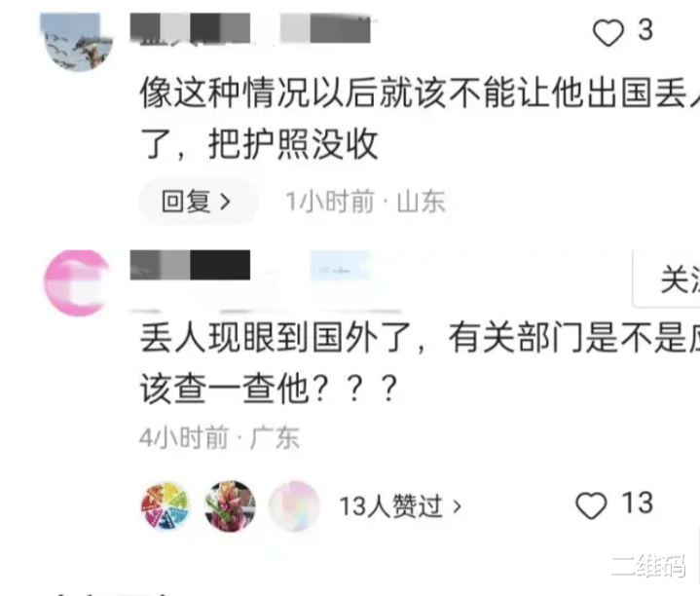Open the 回复 reply pill
Image resolution: width=700 pixels, height=596 pixels.
point(199,202)
